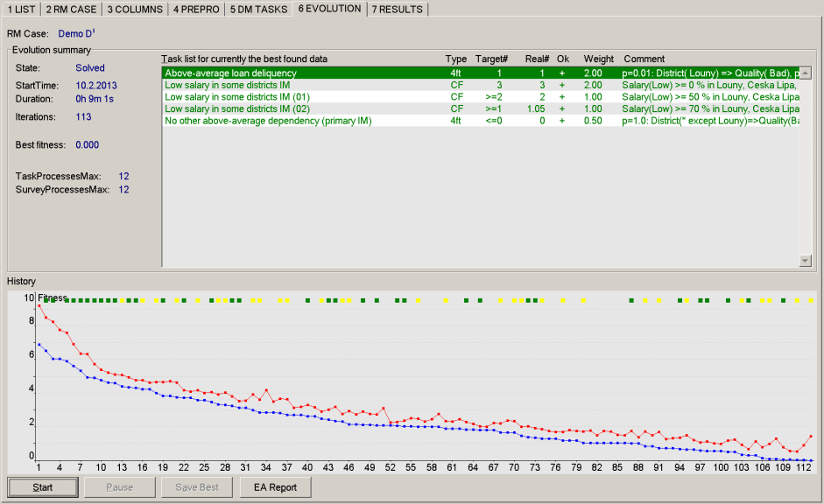Click the '>=2' target value
This screenshot has width=824, height=504.
click(494, 97)
